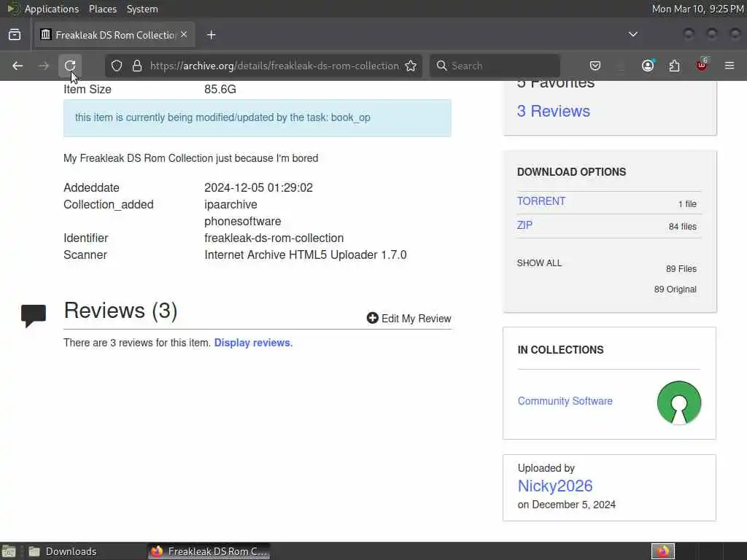Open the Firefox hamburger menu
Image resolution: width=747 pixels, height=560 pixels.
coord(729,66)
